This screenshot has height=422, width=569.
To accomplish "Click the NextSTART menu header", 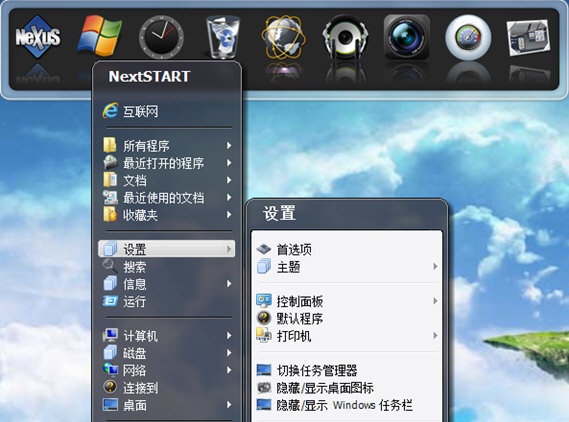I will (149, 76).
